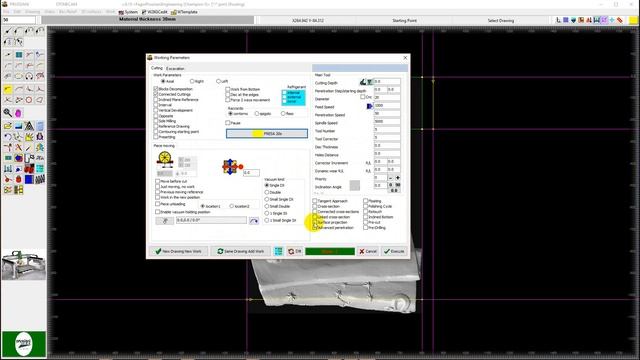Select the Right radio option
The width and height of the screenshot is (640, 360).
click(192, 81)
